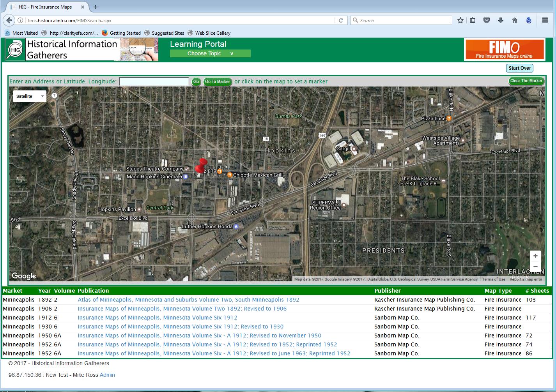Open the Getting Started bookmark

[121, 33]
